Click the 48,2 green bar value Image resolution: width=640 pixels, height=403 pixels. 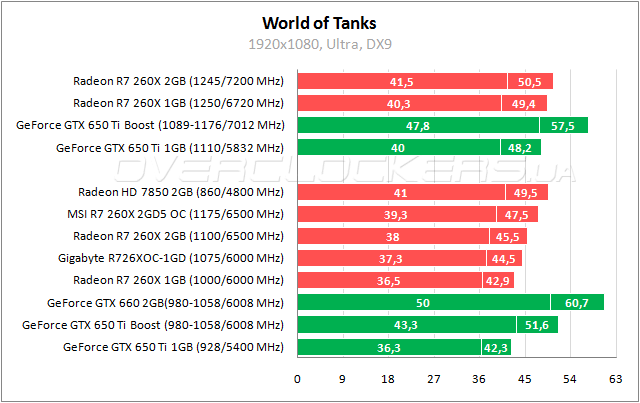pos(520,148)
